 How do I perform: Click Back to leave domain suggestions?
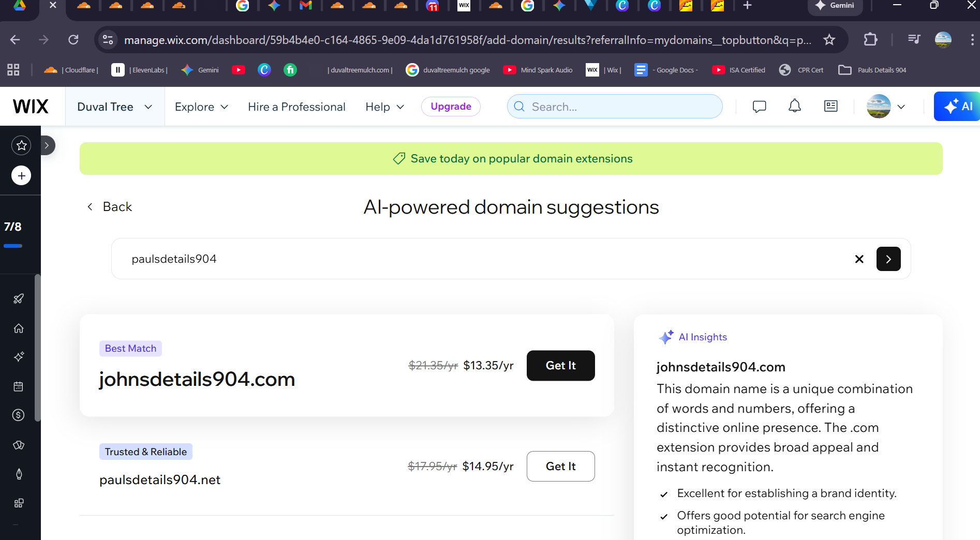click(x=110, y=207)
